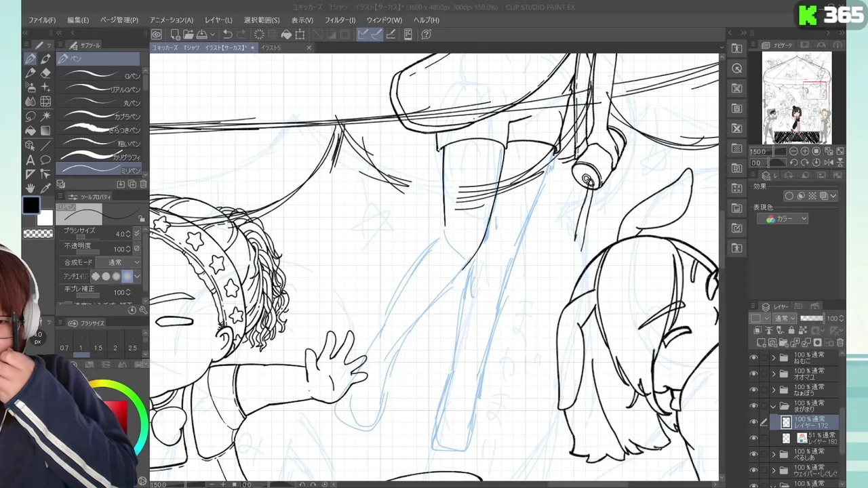Hide the オオマユ layer folder

[753, 373]
